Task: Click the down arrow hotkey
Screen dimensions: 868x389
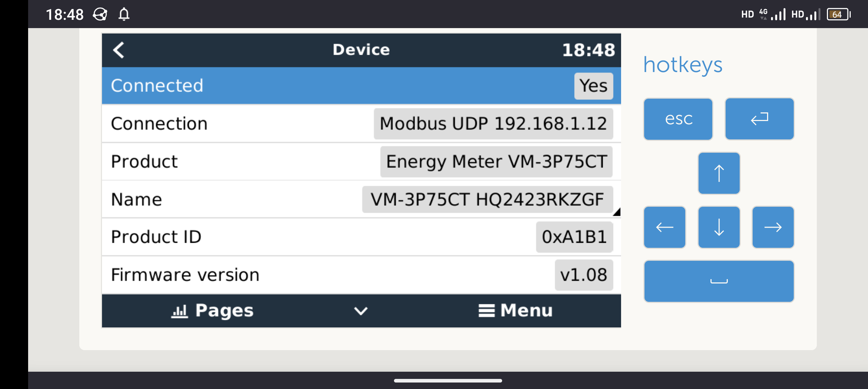Action: (x=719, y=227)
